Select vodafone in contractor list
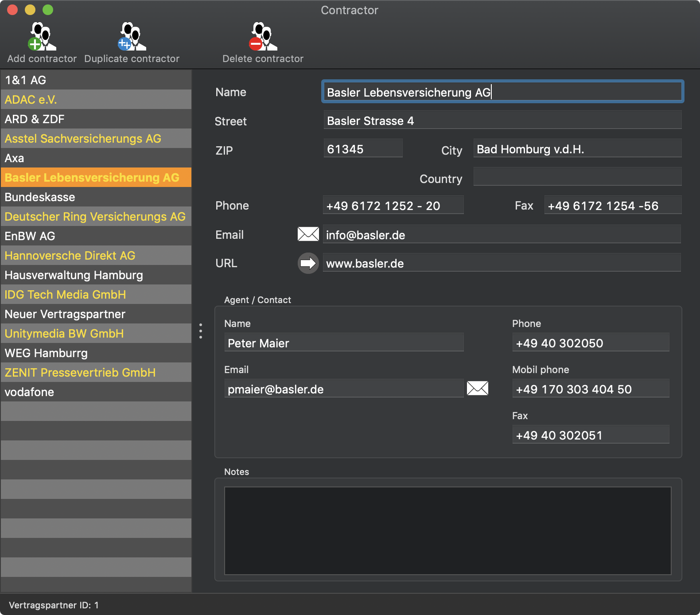Screen dimensions: 700x615 [x=96, y=392]
